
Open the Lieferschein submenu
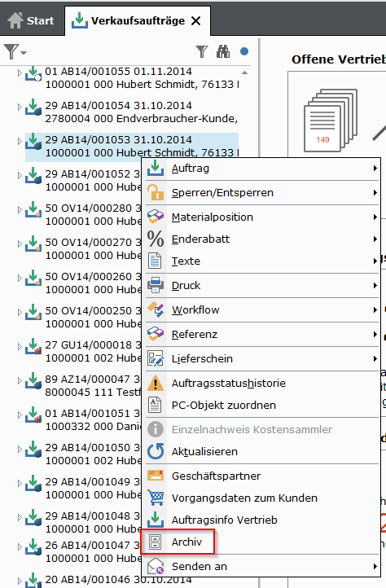click(x=262, y=358)
